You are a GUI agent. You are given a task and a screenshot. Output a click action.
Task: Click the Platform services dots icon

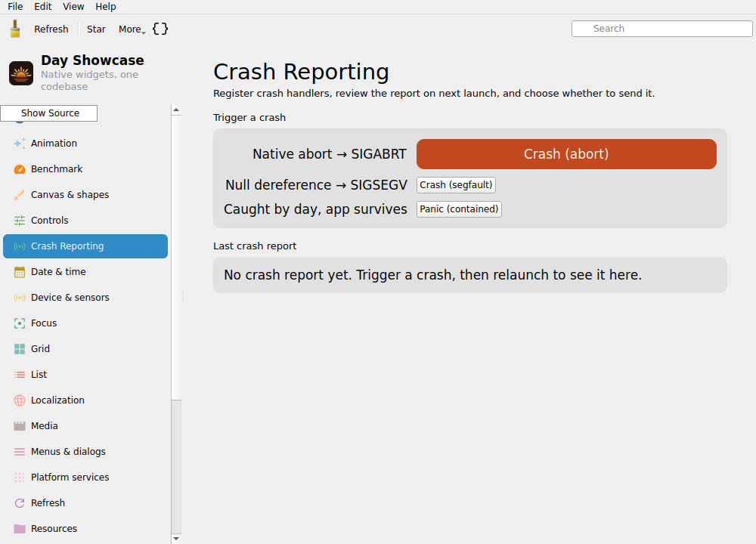point(20,477)
